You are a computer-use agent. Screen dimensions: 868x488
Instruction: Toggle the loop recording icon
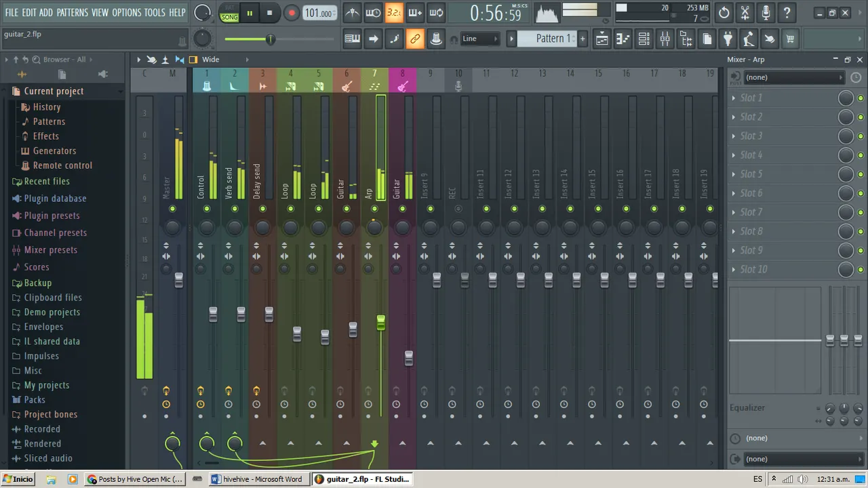[x=436, y=13]
